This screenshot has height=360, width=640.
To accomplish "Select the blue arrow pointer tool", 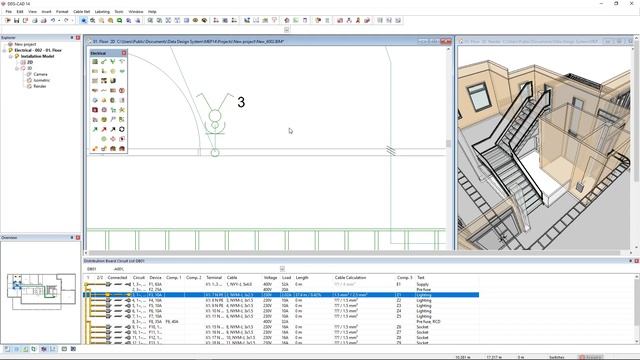I will (x=84, y=20).
